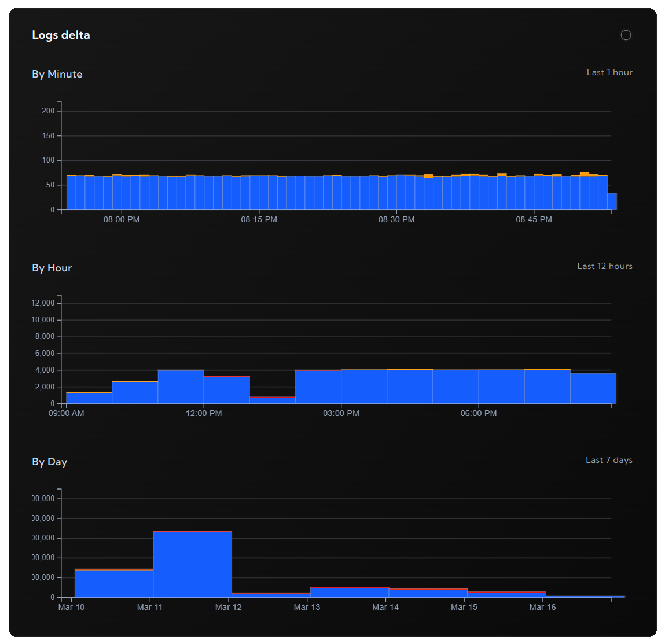Click the Mar 10 bar in By Day chart
Viewport: 665px width, 644px height.
pyautogui.click(x=114, y=583)
